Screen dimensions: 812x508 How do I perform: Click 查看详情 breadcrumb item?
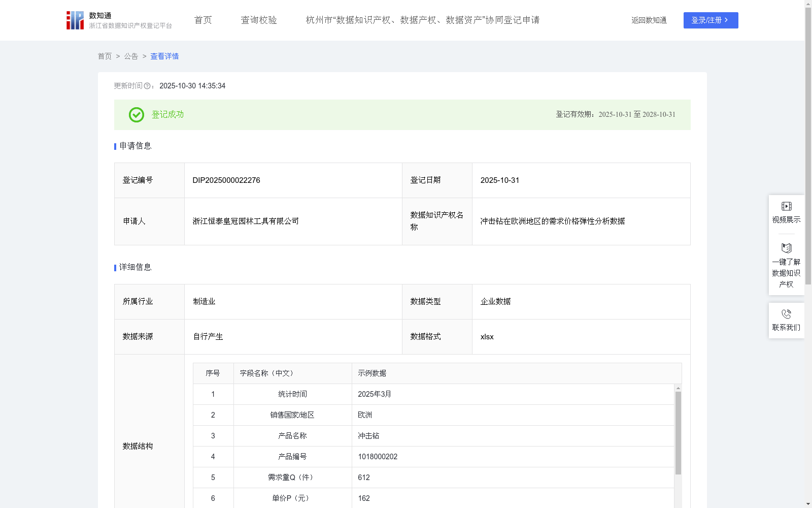(x=164, y=56)
